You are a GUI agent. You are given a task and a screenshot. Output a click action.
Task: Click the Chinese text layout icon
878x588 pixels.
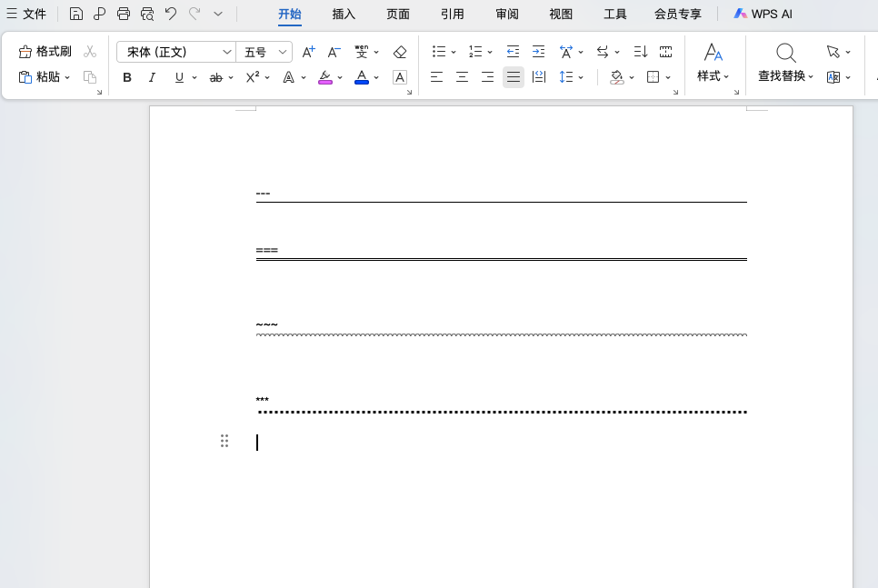(566, 52)
